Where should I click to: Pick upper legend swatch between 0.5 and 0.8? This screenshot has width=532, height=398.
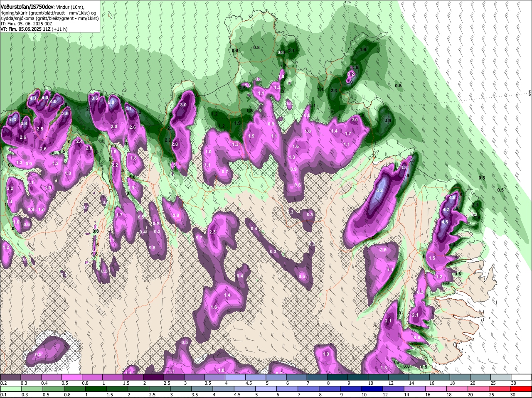tap(71, 377)
